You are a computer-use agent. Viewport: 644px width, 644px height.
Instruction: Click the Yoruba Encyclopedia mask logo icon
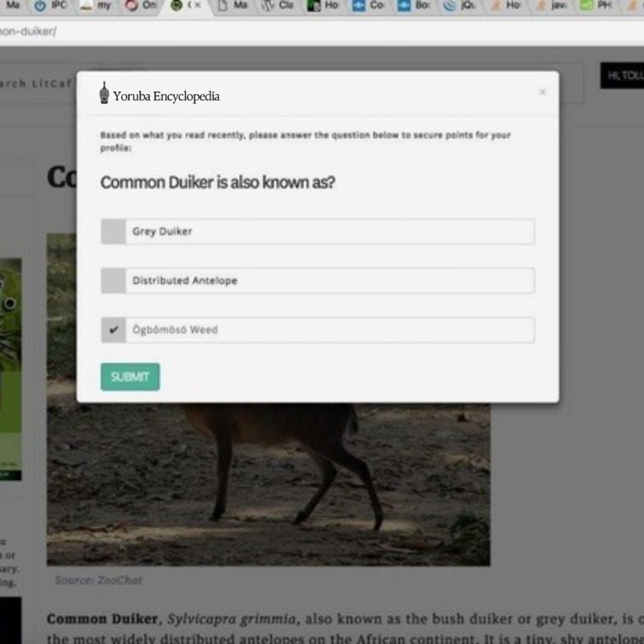(104, 93)
